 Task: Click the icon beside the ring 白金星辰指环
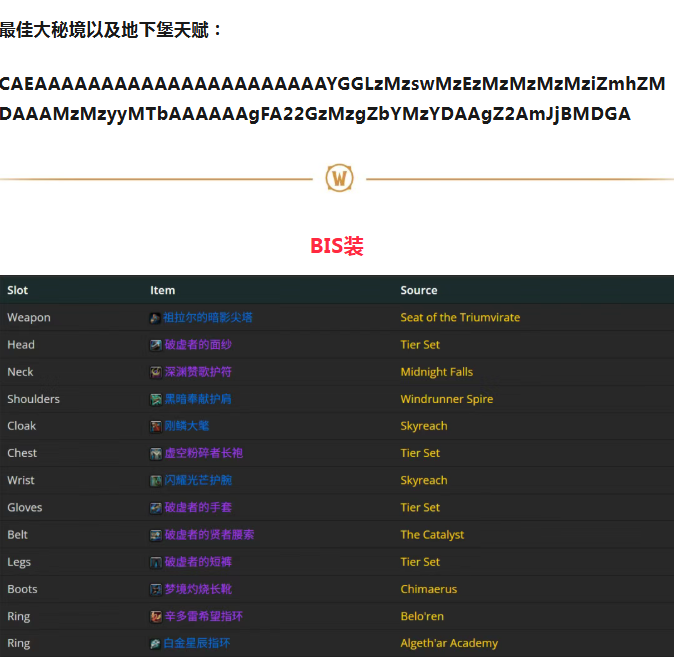point(156,643)
